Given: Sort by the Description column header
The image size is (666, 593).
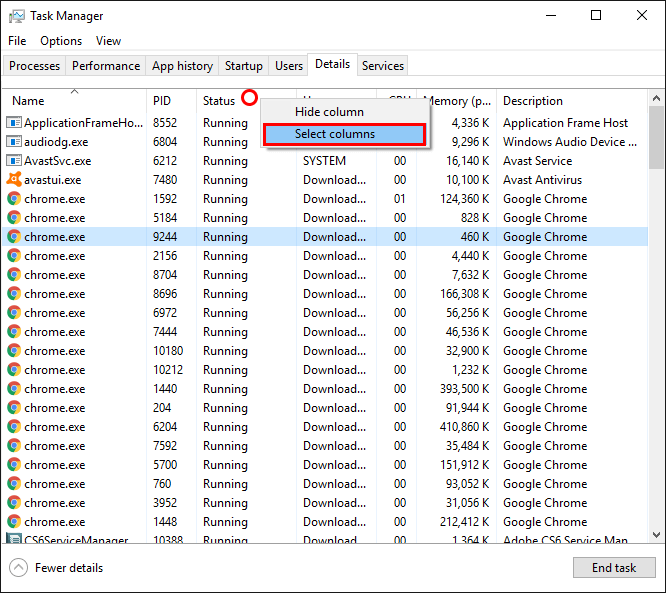Looking at the screenshot, I should pos(572,101).
